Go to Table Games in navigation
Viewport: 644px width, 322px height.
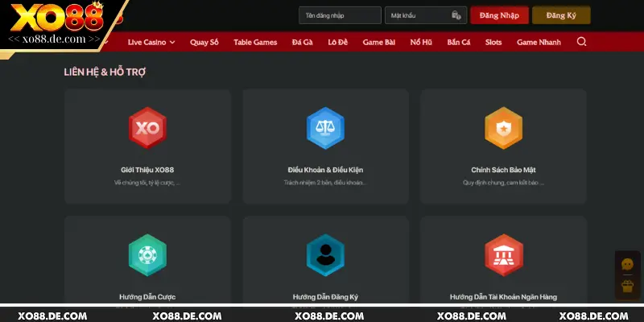coord(255,42)
